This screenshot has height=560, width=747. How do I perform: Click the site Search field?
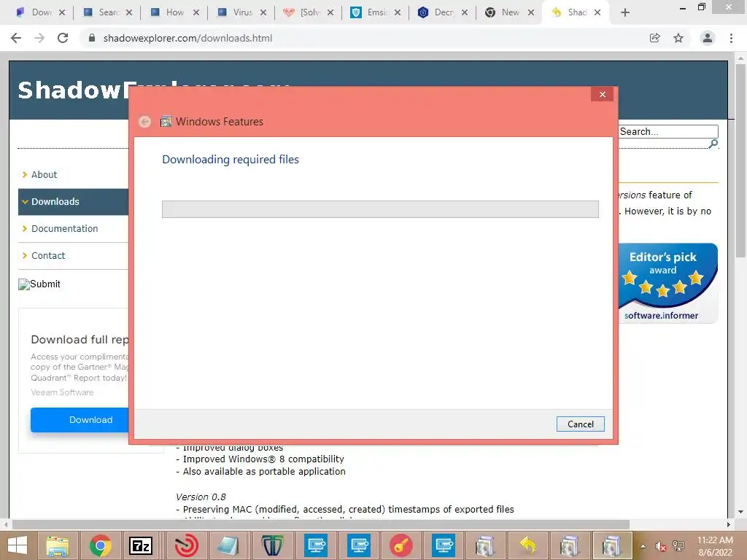668,131
